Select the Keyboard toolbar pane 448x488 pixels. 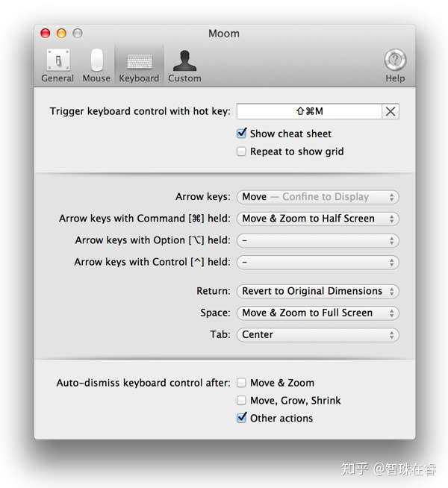(139, 66)
